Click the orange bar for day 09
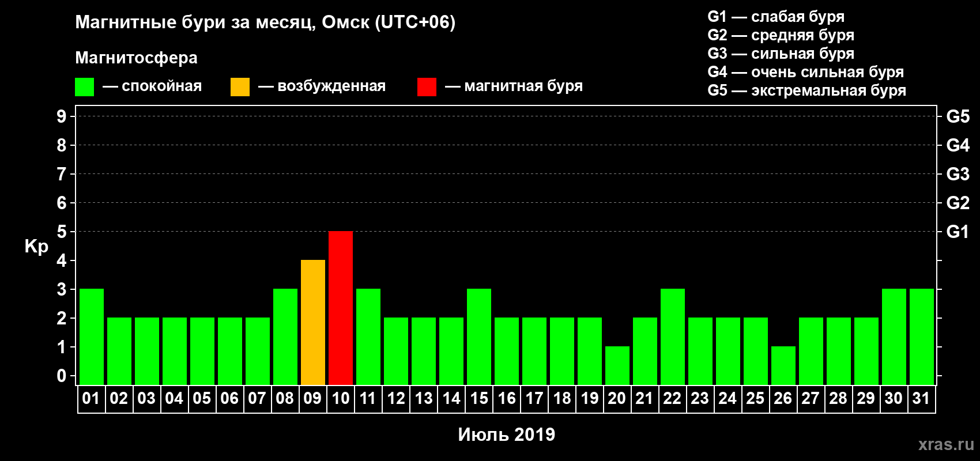 pos(313,322)
